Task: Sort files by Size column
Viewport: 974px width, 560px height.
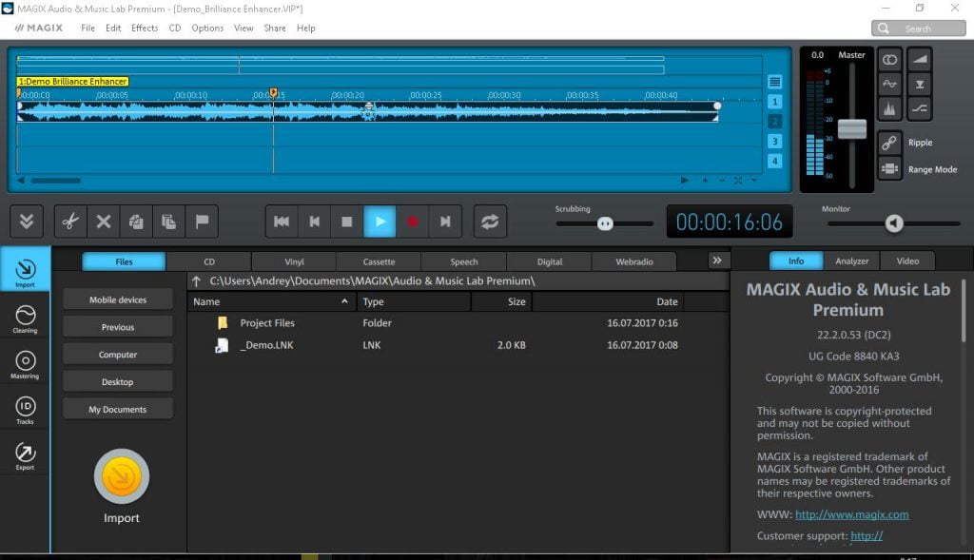Action: pyautogui.click(x=502, y=301)
